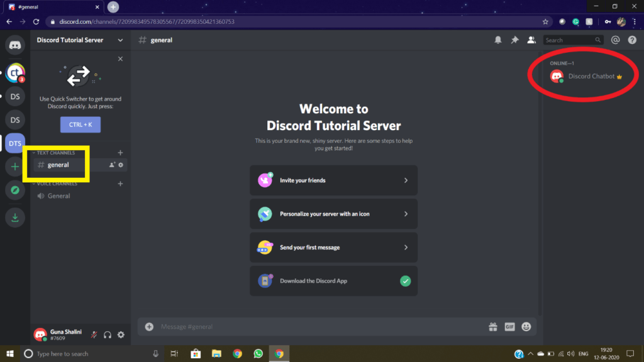Click the Download the Discord App card
This screenshot has height=362, width=644.
point(333,281)
